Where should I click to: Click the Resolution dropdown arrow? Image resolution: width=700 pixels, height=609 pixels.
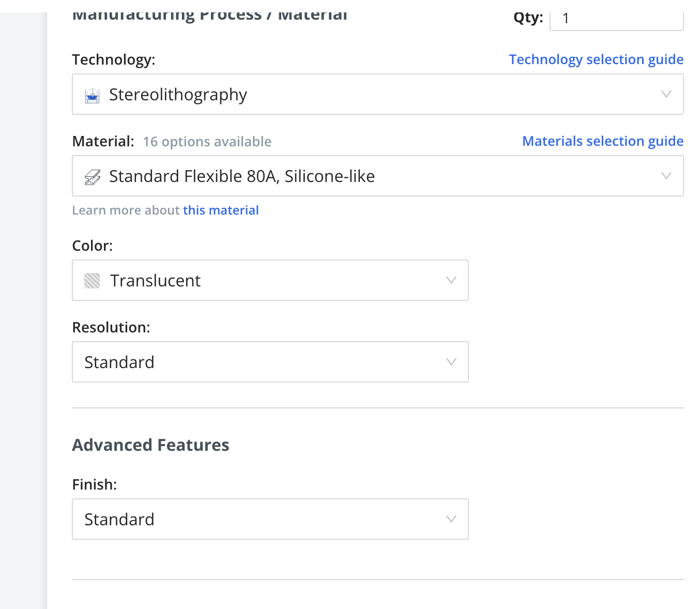tap(451, 362)
